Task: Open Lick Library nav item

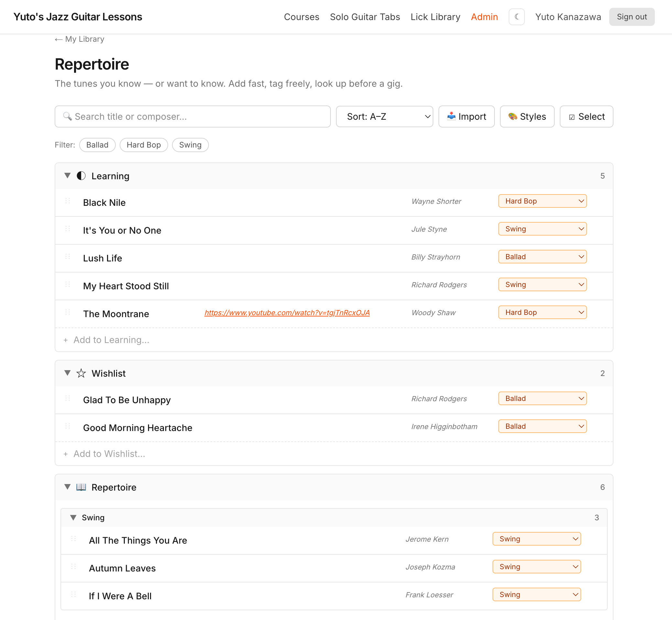Action: (x=435, y=17)
